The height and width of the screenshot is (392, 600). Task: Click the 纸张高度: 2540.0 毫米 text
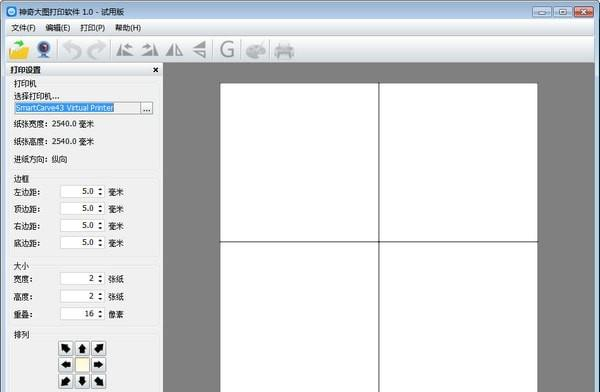click(x=54, y=141)
